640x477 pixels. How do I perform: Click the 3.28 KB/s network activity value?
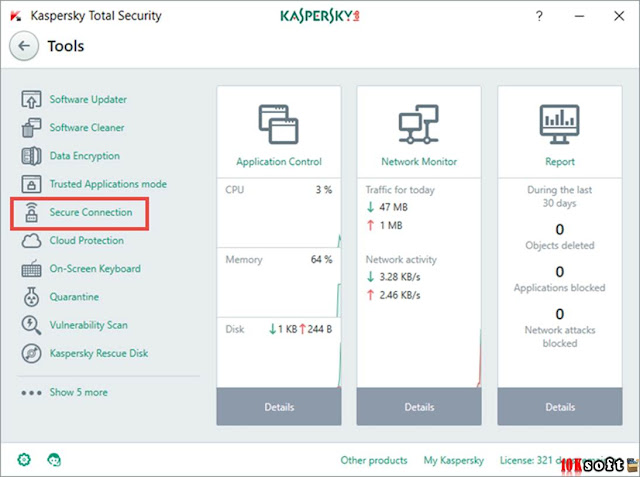point(400,277)
